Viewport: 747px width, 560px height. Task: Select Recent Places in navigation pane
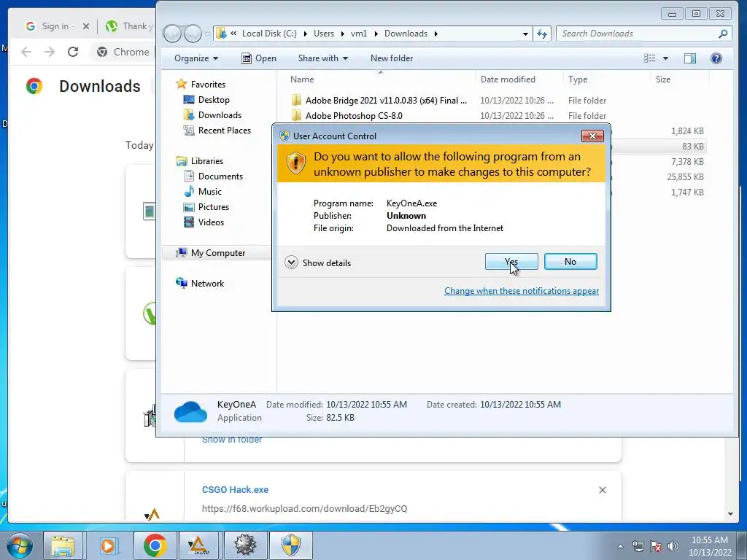tap(225, 130)
